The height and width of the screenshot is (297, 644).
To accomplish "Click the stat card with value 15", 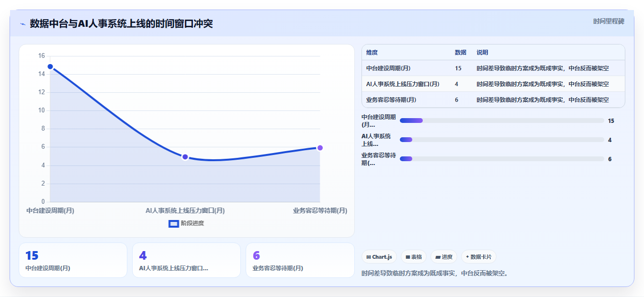I will click(x=73, y=260).
